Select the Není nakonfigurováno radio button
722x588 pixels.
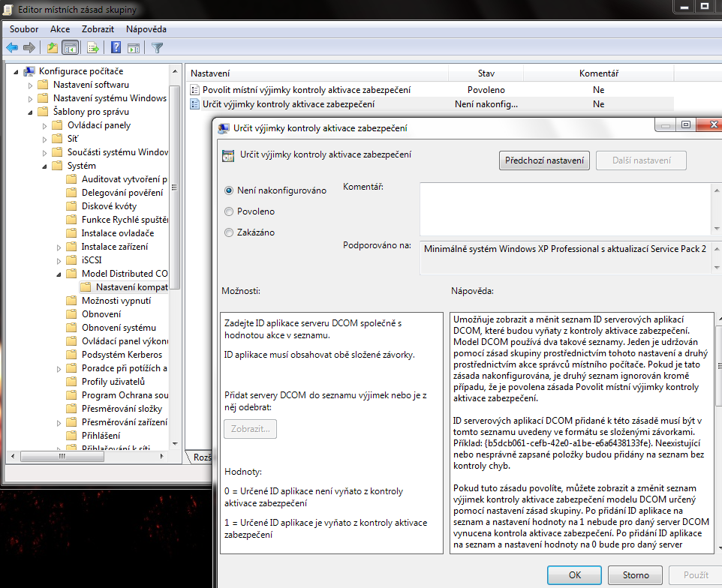[x=229, y=190]
